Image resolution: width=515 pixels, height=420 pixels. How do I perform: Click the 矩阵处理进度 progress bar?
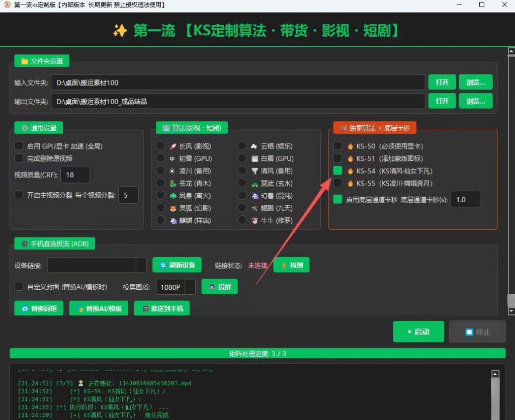(x=257, y=353)
